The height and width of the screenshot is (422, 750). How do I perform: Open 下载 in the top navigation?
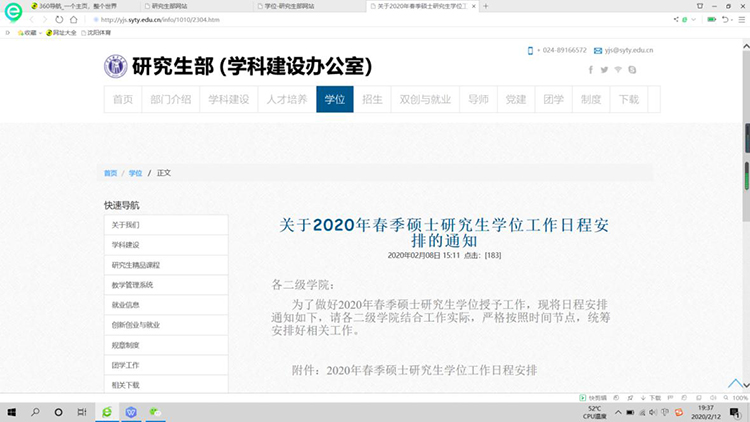point(628,100)
